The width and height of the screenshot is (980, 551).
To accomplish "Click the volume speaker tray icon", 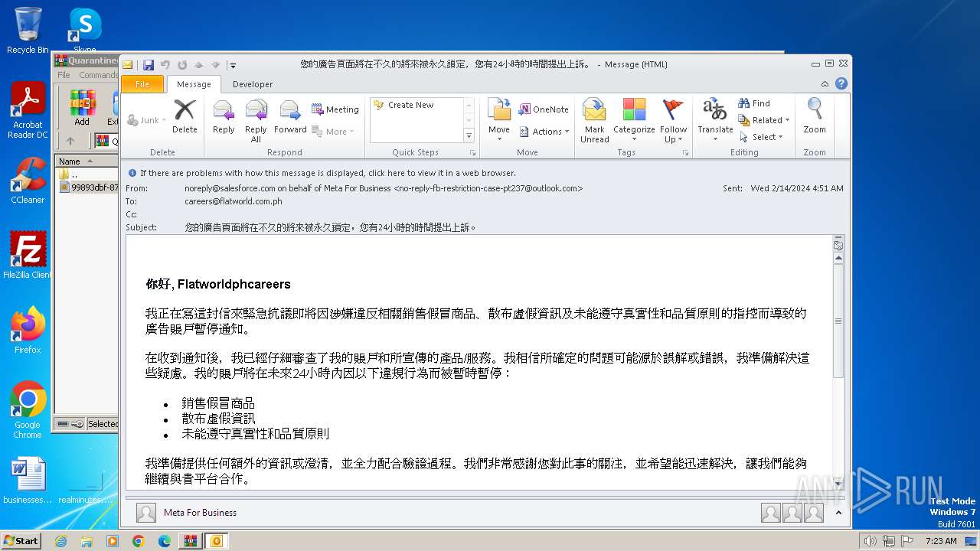I will click(870, 541).
